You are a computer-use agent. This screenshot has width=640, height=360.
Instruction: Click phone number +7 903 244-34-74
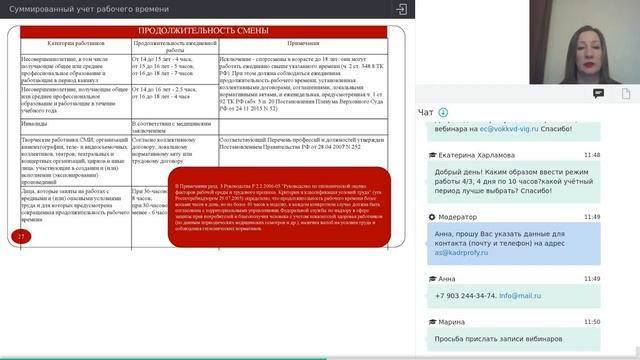point(466,296)
